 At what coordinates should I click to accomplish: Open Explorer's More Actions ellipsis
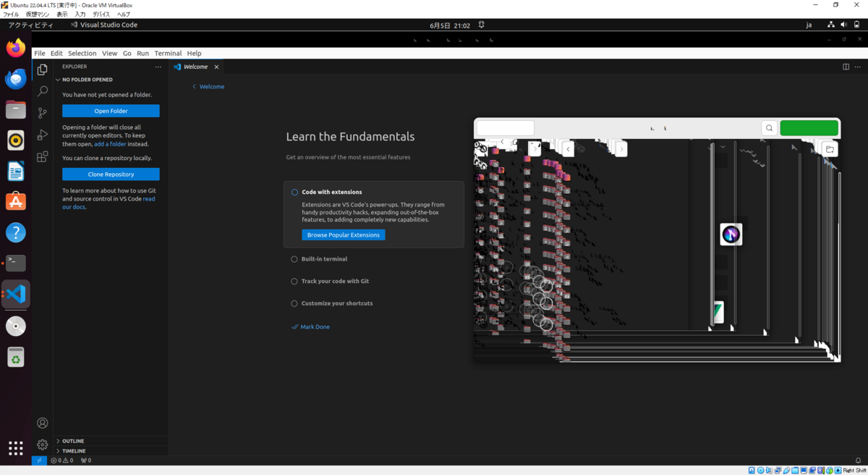[158, 66]
